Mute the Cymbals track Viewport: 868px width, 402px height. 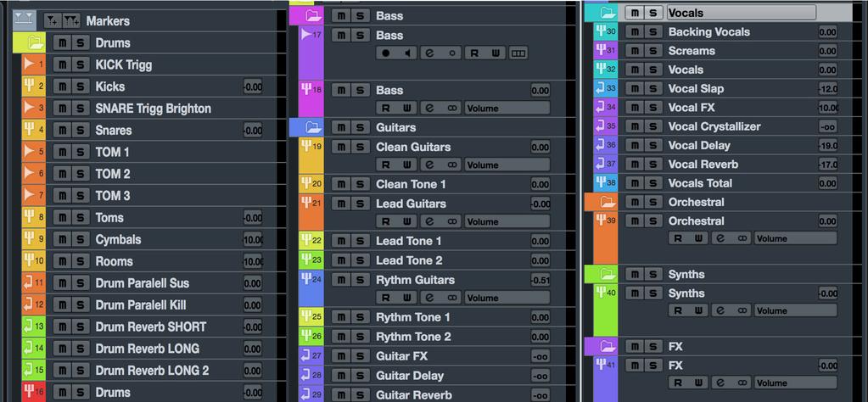coord(63,239)
